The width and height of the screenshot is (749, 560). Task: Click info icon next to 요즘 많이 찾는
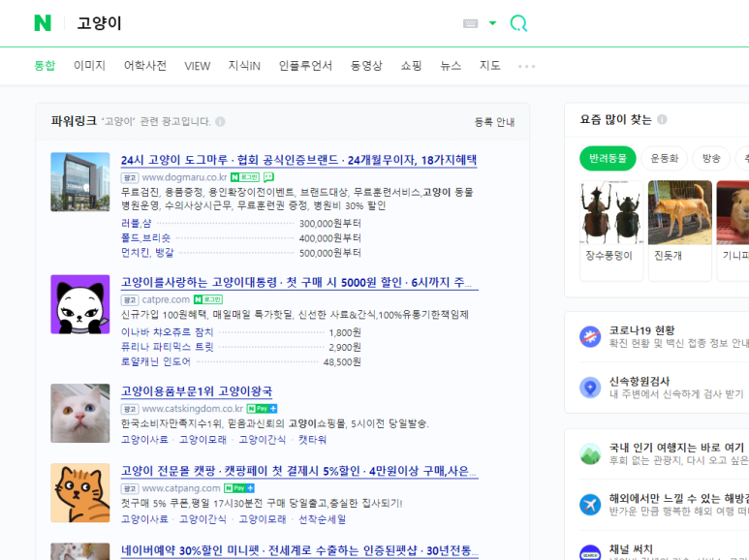point(662,119)
